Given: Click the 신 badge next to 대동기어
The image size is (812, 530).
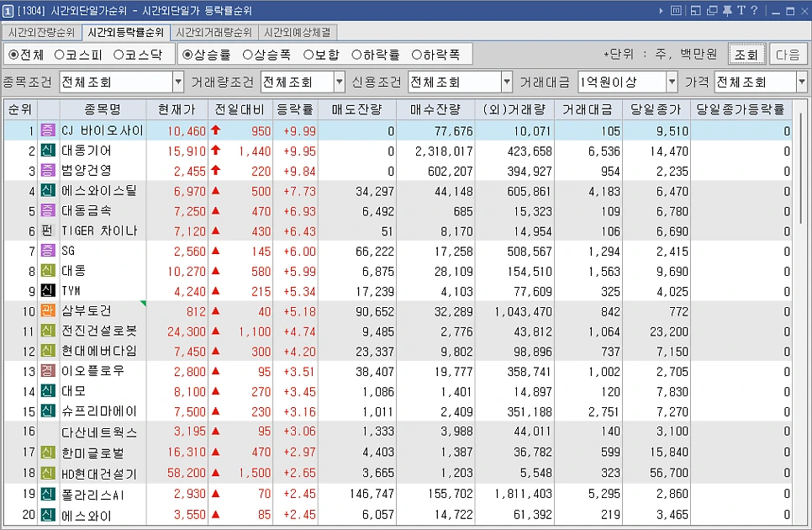Looking at the screenshot, I should tap(48, 151).
